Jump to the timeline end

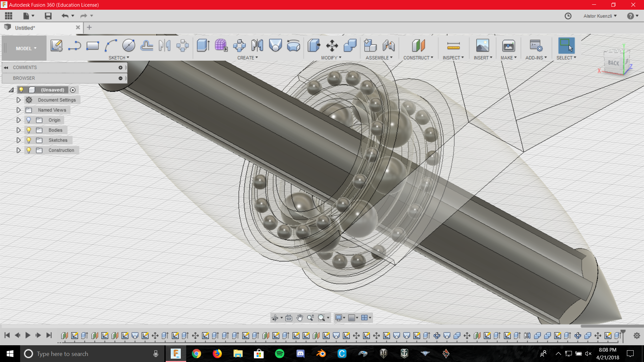coord(49,335)
